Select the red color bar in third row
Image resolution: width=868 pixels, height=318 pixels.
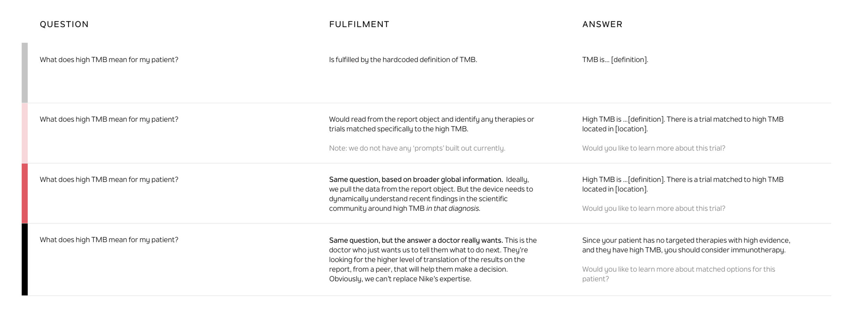(25, 194)
